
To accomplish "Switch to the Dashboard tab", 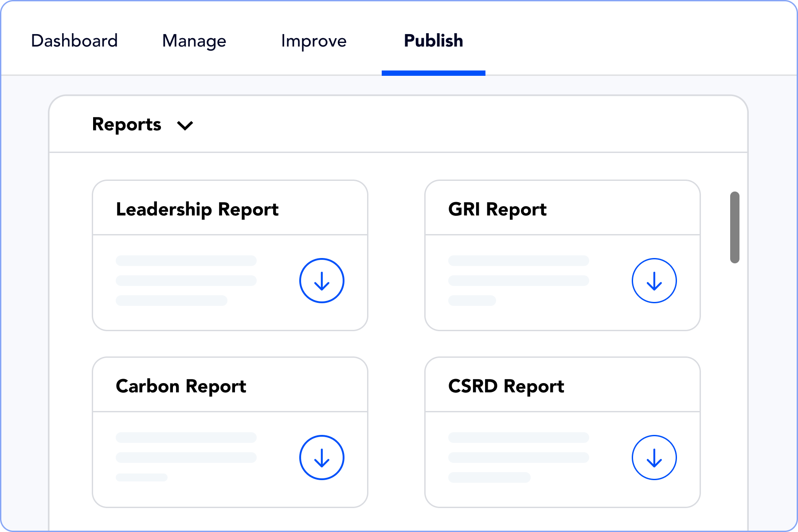I will click(74, 41).
